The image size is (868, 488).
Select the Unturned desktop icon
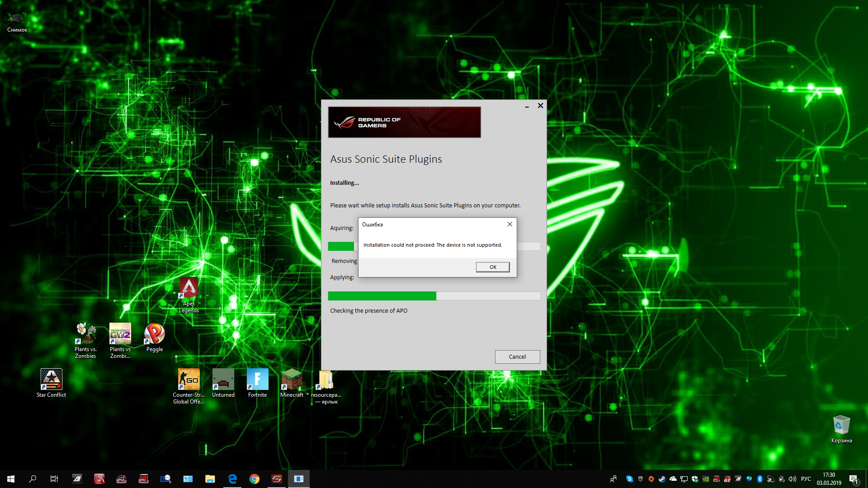[223, 380]
